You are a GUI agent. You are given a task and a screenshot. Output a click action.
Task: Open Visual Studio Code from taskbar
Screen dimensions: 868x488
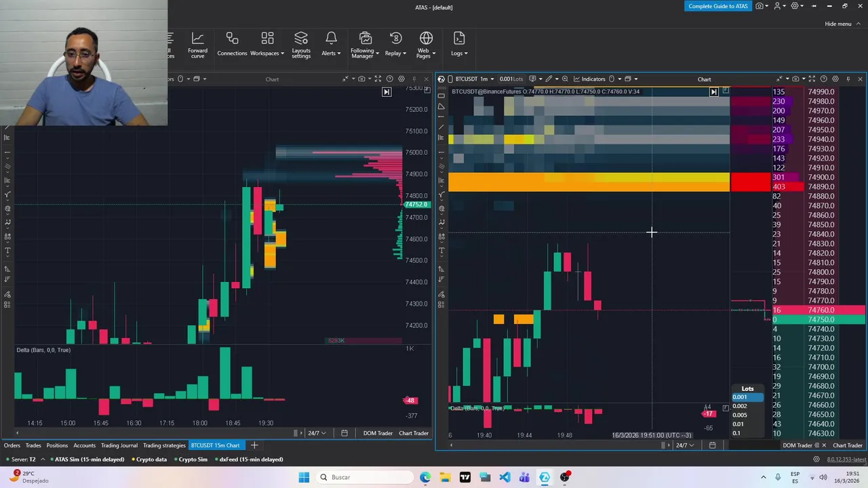[x=505, y=477]
